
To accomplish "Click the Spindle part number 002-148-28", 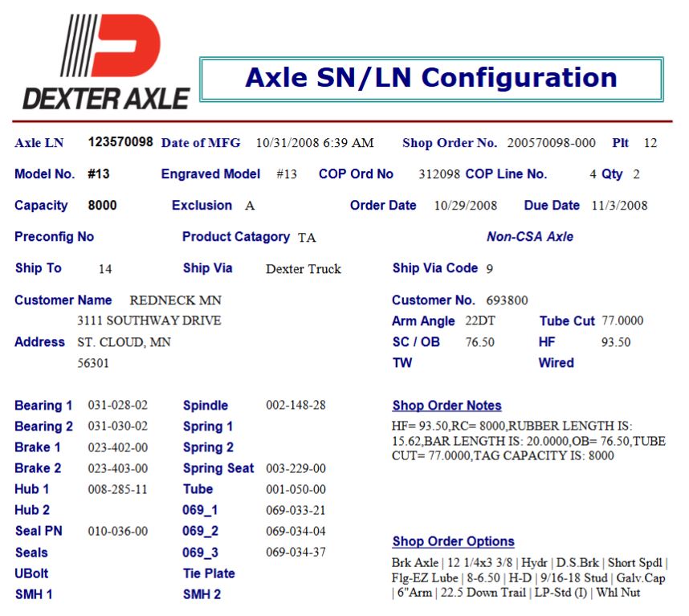I will pyautogui.click(x=296, y=406).
